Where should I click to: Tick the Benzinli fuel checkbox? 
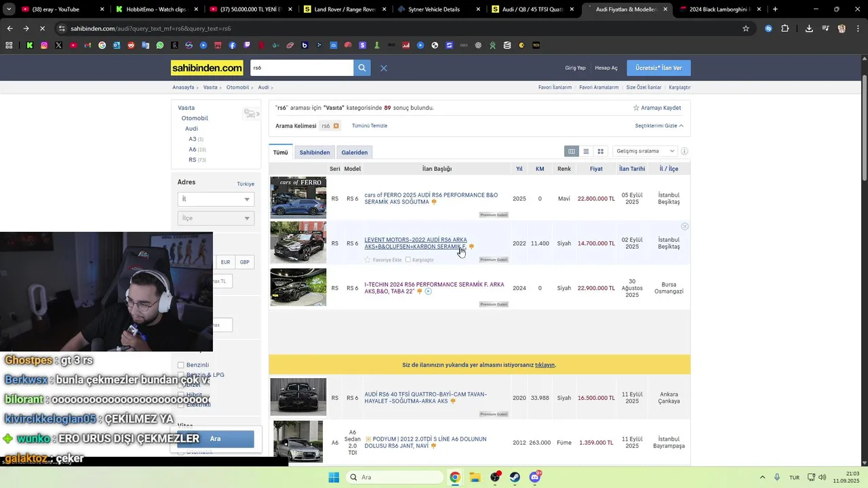pyautogui.click(x=181, y=365)
